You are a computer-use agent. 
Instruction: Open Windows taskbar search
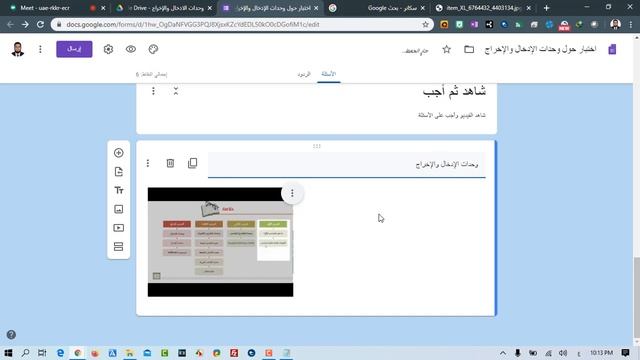click(x=25, y=353)
